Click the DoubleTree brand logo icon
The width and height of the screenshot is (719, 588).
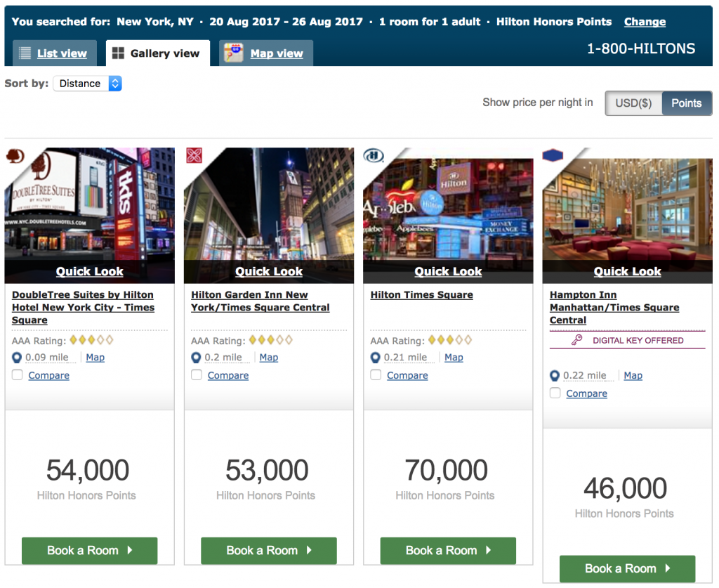pos(15,157)
